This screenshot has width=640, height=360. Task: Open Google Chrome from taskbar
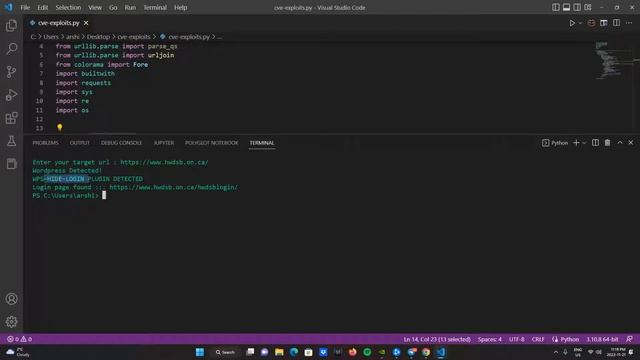click(426, 352)
